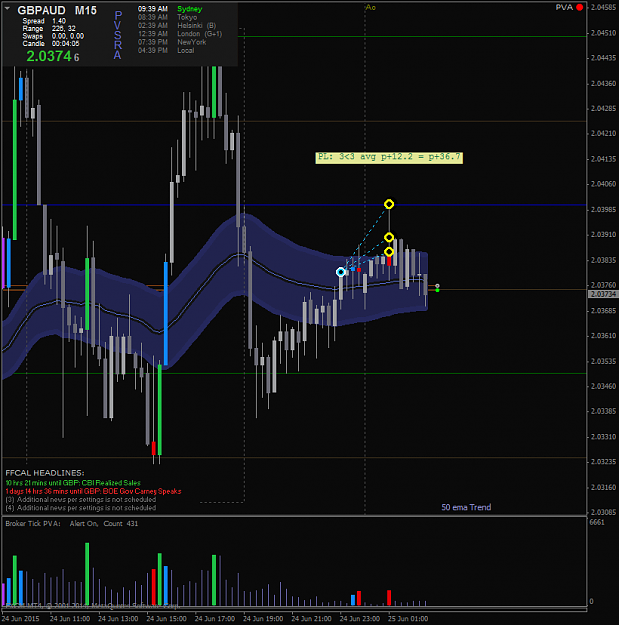
Task: Click the 24 Jun 15:00 time axis label
Action: coord(166,619)
